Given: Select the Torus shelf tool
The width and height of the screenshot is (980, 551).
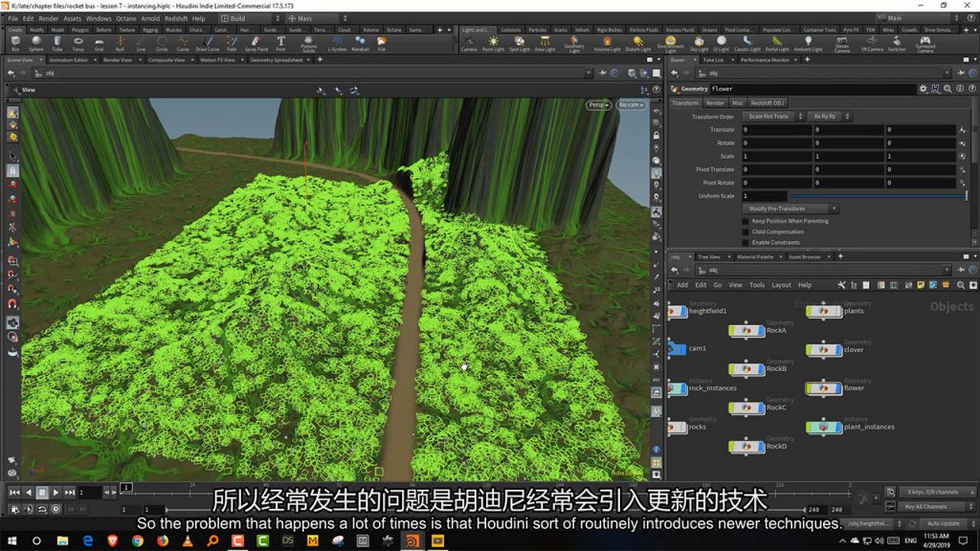Looking at the screenshot, I should tap(78, 44).
